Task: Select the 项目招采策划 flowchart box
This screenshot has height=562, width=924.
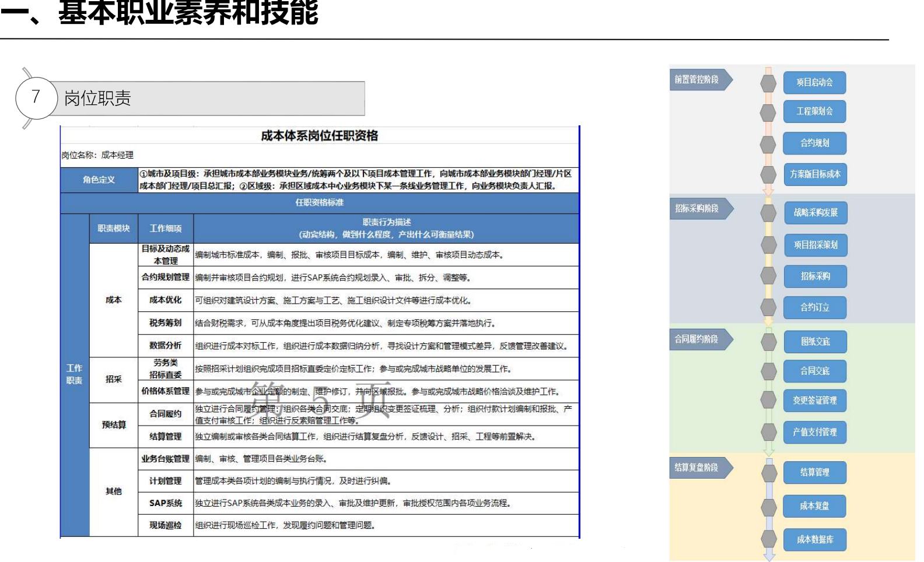Action: 815,245
